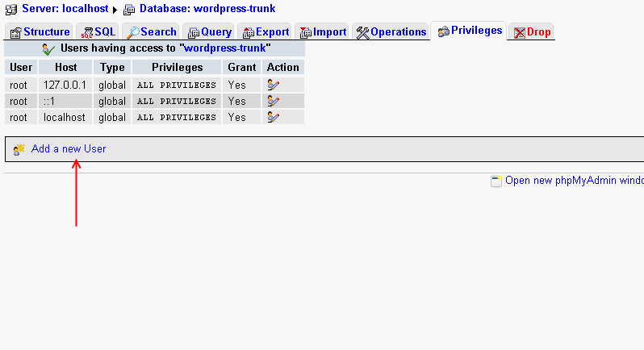Click the database icon beside Database: wordpress-trunk

[x=129, y=9]
